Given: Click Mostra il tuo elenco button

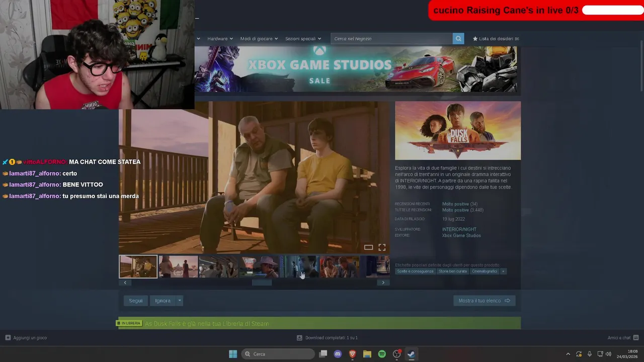Looking at the screenshot, I should pos(484,301).
